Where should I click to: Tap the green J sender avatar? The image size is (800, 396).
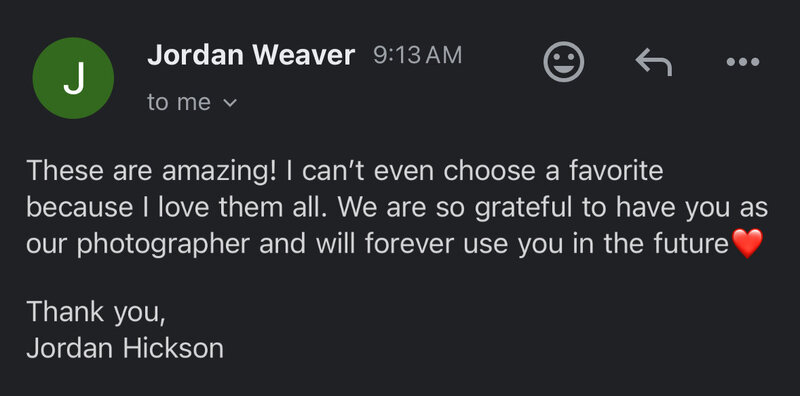coord(73,78)
